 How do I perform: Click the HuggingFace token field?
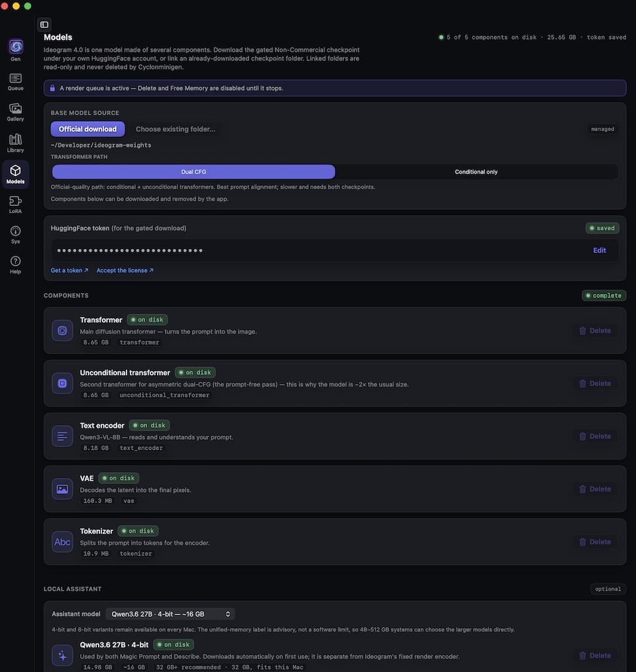pyautogui.click(x=335, y=250)
